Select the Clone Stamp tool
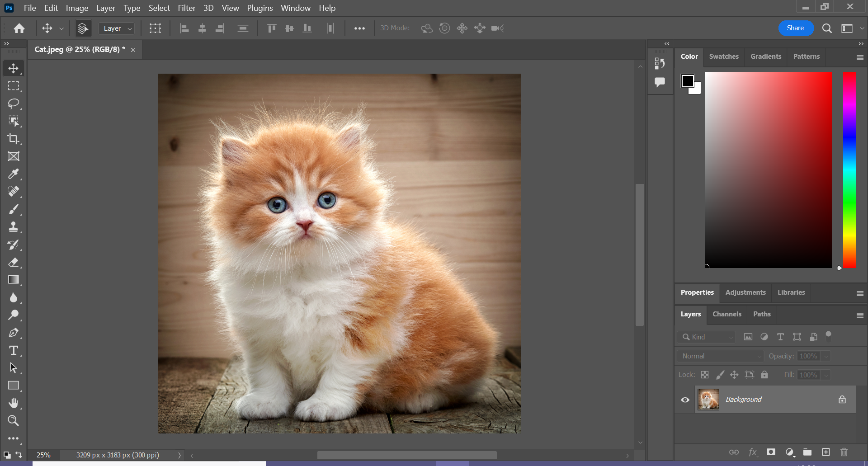 [x=14, y=227]
